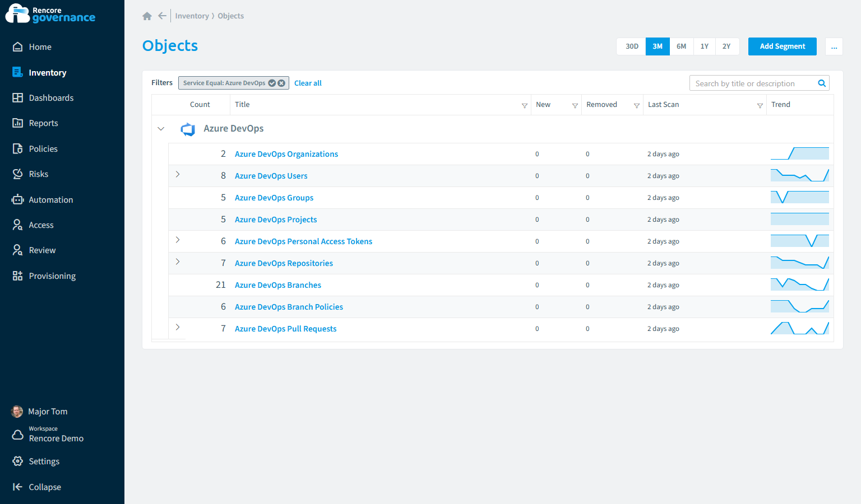This screenshot has width=861, height=504.
Task: Click the Count column header
Action: coord(200,105)
